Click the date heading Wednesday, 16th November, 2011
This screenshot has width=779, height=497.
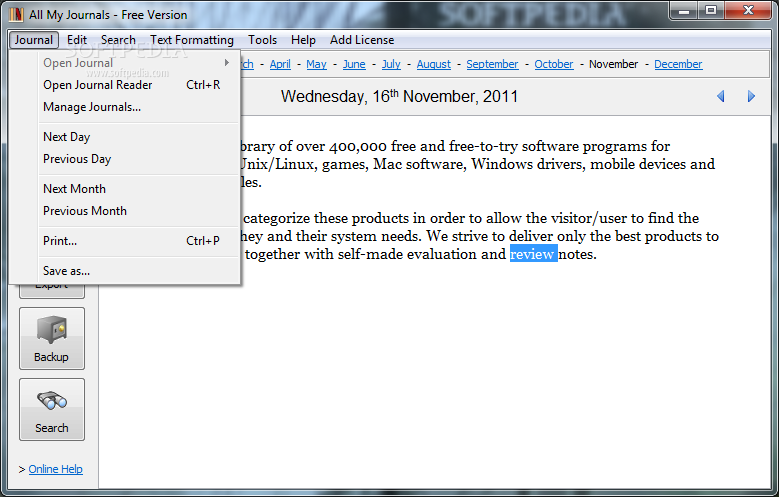coord(399,96)
